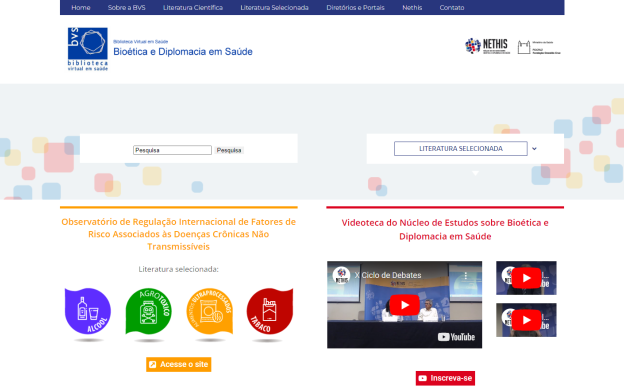The height and width of the screenshot is (390, 624).
Task: Select the orange Ultraprocessados icon
Action: point(209,311)
